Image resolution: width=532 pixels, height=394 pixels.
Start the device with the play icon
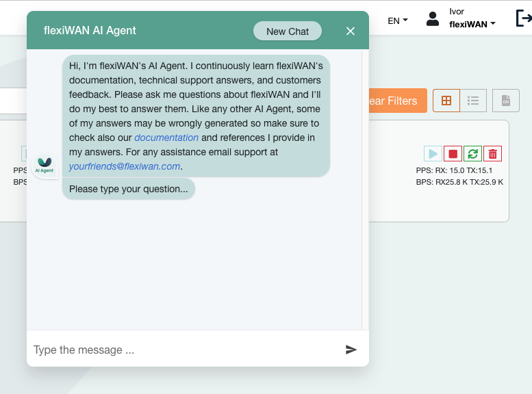click(433, 154)
